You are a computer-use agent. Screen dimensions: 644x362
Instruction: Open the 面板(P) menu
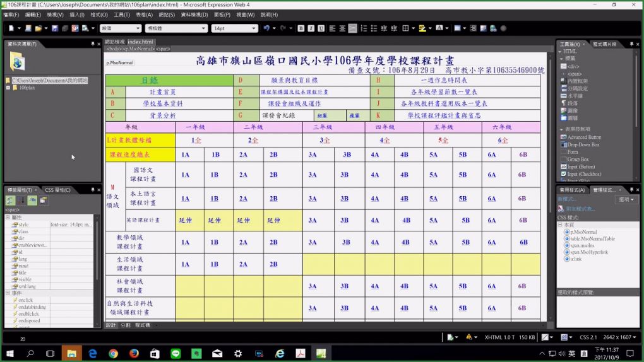[x=222, y=15]
